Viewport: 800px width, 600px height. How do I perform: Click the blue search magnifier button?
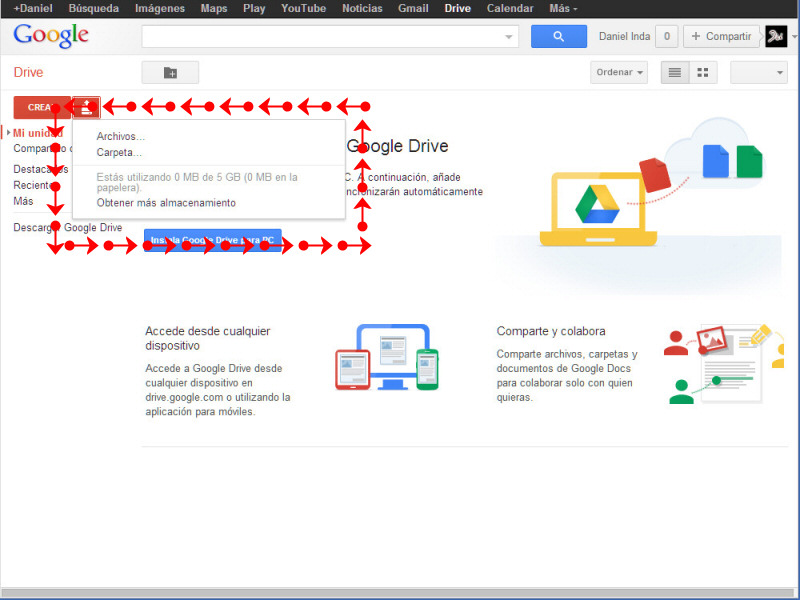(x=559, y=36)
